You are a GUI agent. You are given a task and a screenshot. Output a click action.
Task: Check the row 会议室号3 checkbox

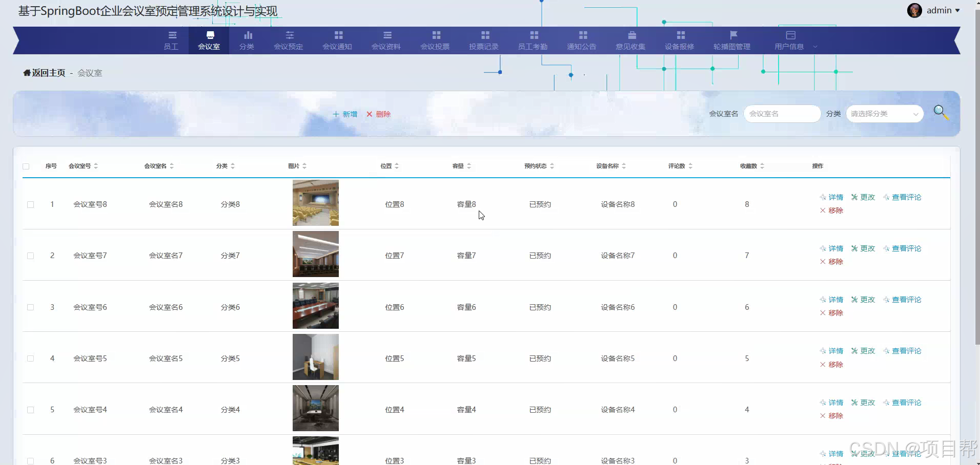[31, 461]
